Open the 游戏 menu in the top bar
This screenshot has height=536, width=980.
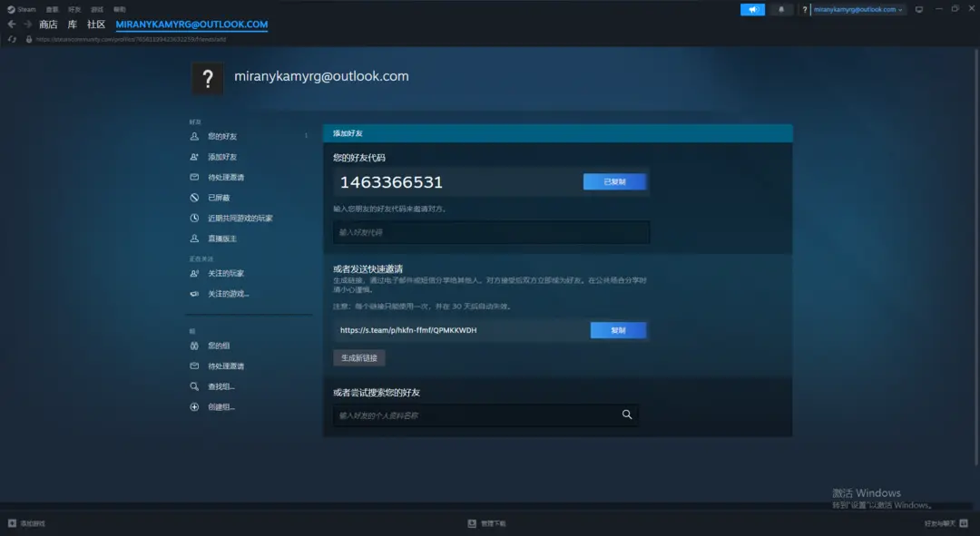(x=97, y=9)
